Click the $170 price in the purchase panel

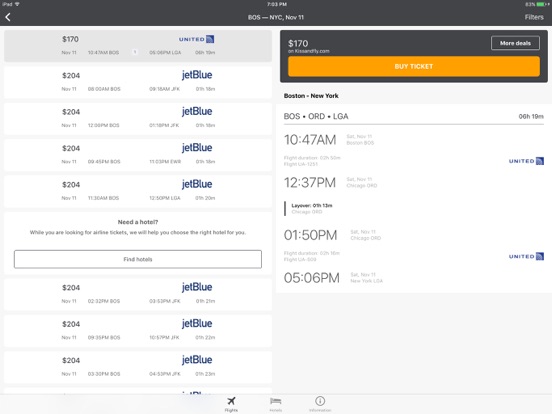click(x=298, y=43)
